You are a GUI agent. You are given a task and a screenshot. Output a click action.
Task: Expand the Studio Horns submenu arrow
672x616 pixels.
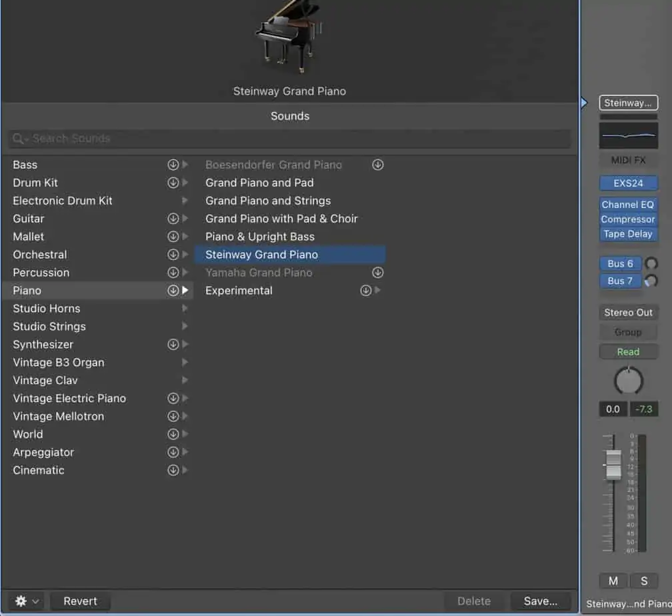point(185,309)
